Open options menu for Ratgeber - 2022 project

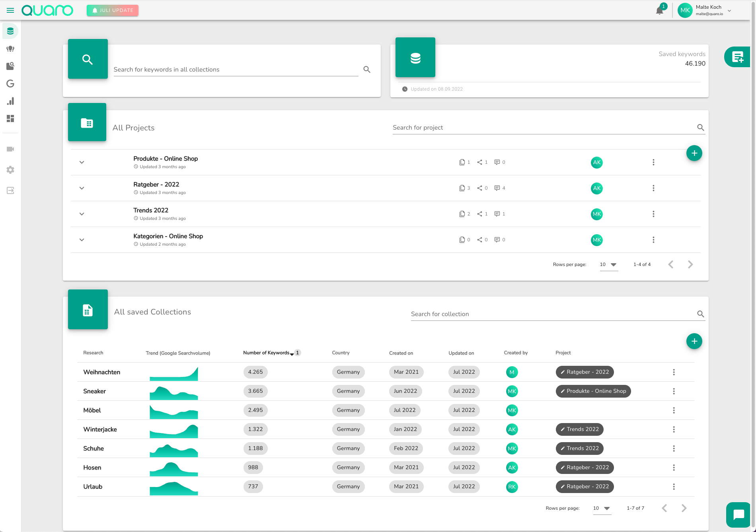coord(653,188)
